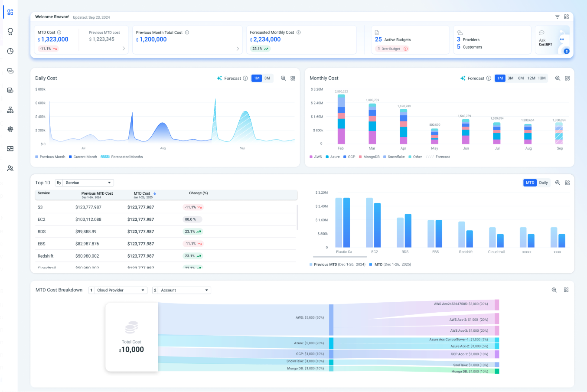This screenshot has width=587, height=392.
Task: Open the database cost icon in sidebar
Action: tap(10, 90)
